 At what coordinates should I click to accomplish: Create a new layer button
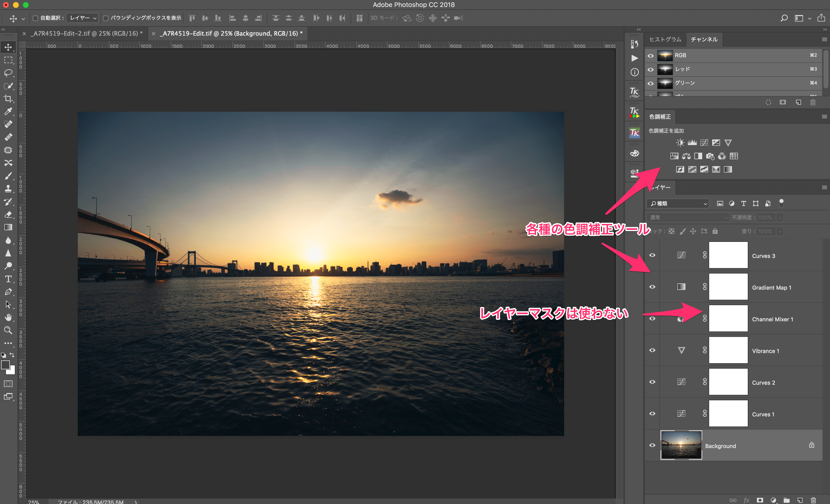[x=800, y=500]
